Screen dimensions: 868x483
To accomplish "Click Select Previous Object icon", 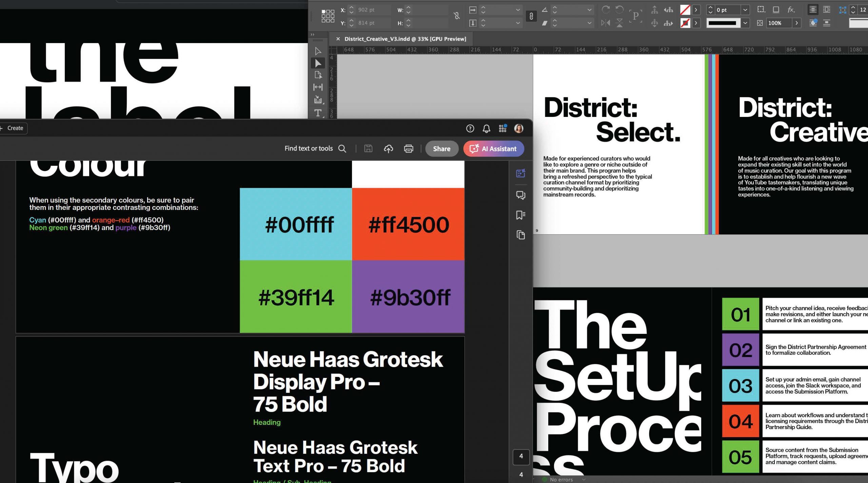I will point(668,10).
